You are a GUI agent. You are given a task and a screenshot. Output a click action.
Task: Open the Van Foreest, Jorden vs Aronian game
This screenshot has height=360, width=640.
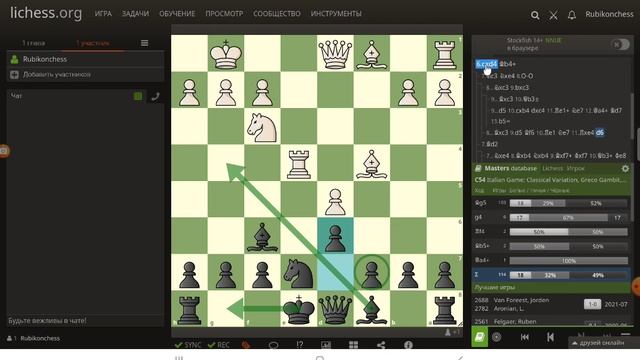coord(551,304)
